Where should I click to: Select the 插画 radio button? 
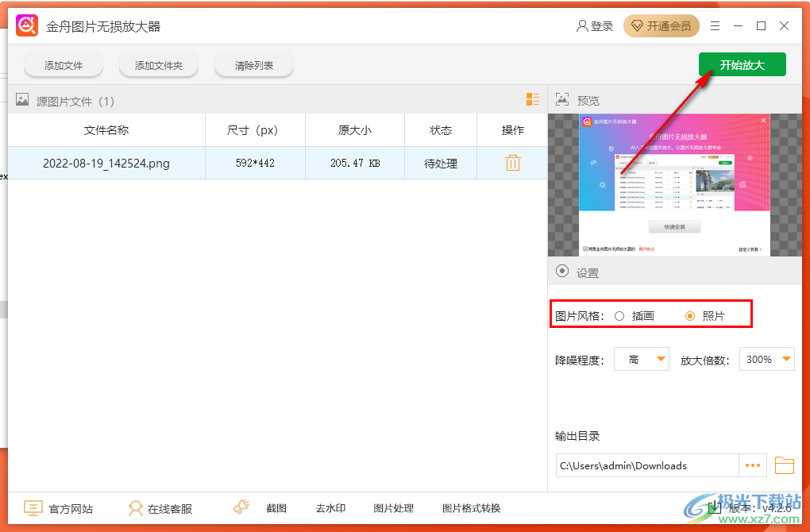pyautogui.click(x=619, y=316)
